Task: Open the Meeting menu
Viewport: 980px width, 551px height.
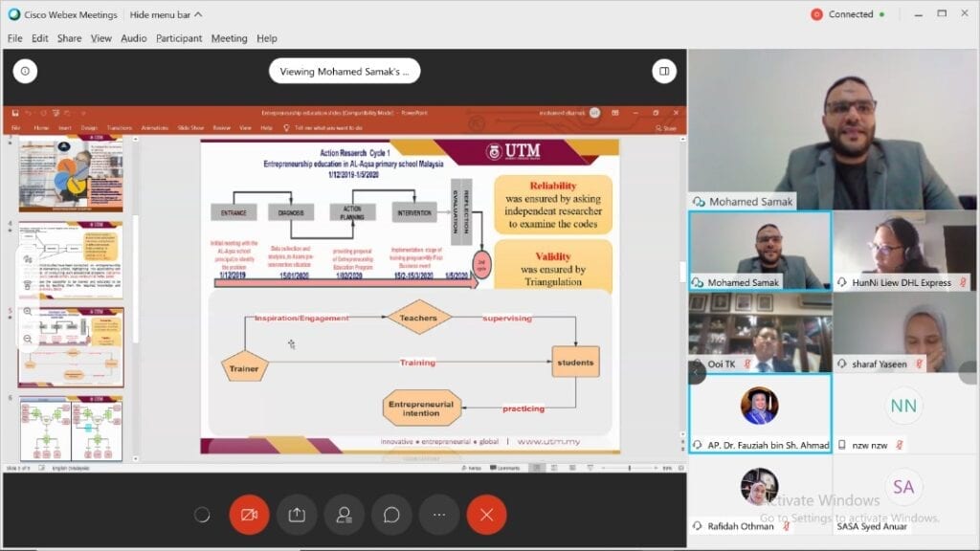Action: [x=229, y=38]
